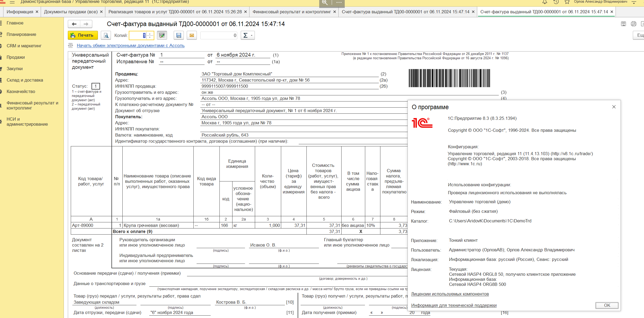Open the Планирование section
The width and height of the screenshot is (644, 318).
pos(21,35)
